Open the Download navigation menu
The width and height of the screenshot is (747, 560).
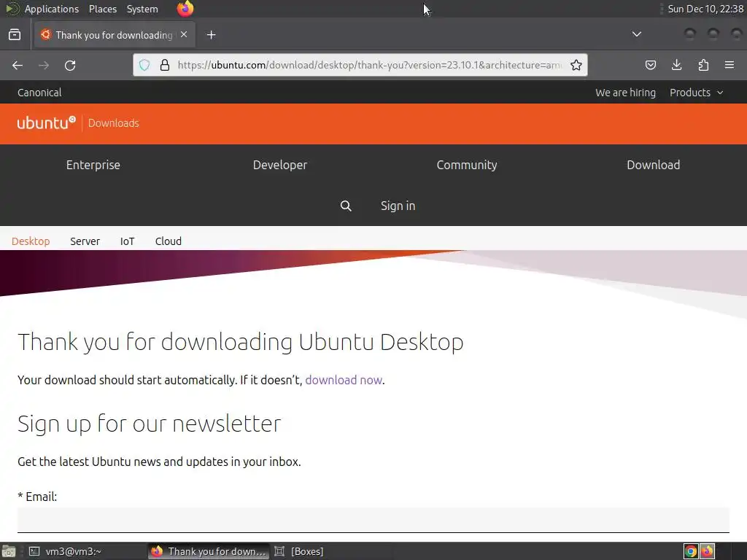[653, 165]
